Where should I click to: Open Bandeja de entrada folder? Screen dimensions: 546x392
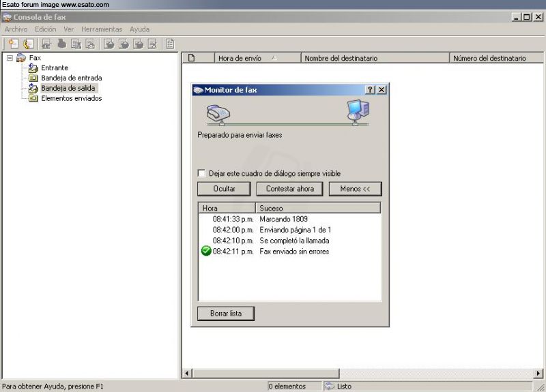coord(71,78)
